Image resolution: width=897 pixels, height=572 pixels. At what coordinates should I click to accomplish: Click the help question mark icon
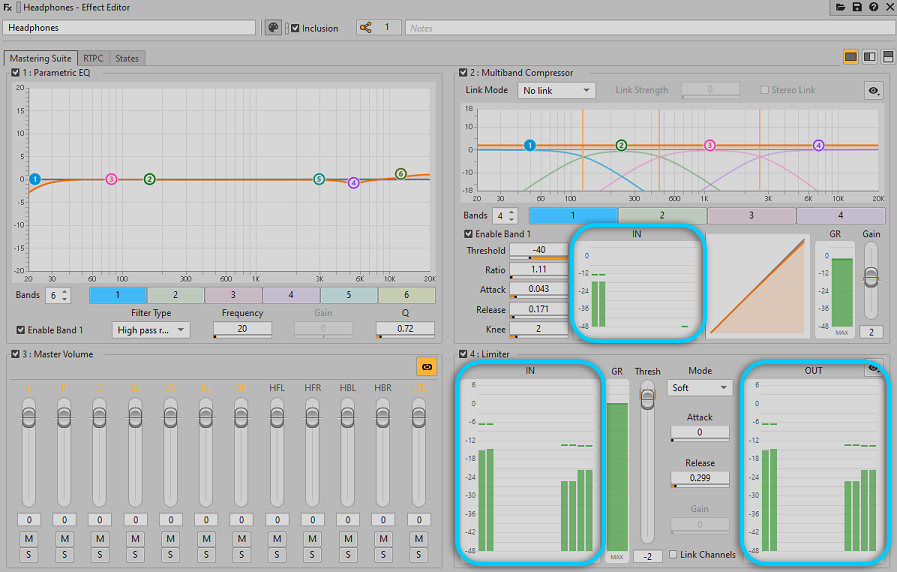coord(874,7)
